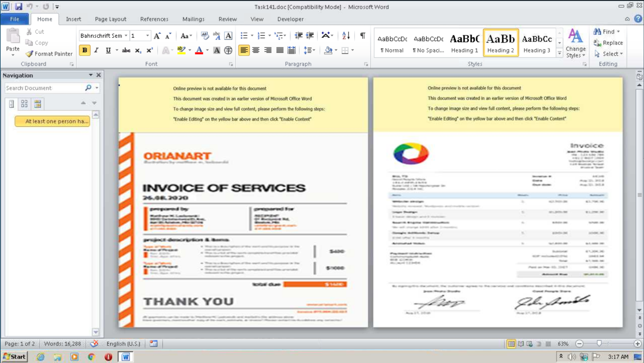Toggle Italic formatting
Screen dimensions: 644x363
click(x=96, y=50)
